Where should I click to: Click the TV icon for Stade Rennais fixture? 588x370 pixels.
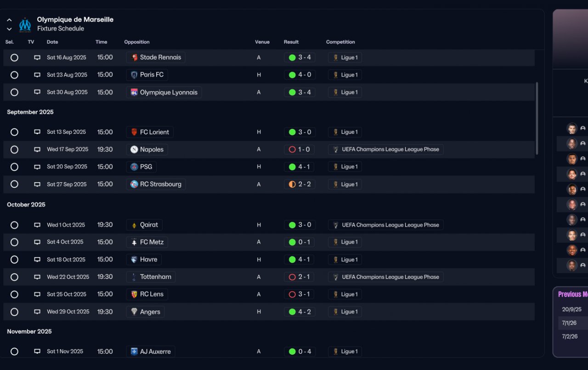coord(37,58)
